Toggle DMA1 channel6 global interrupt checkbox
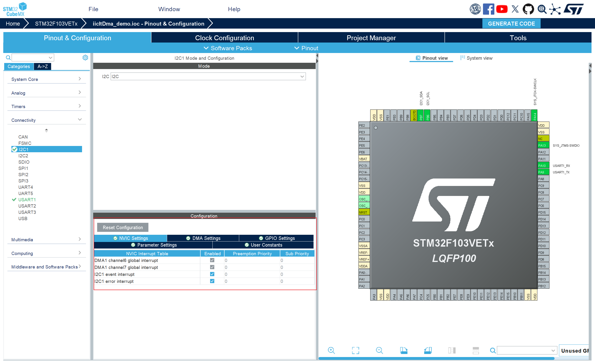595x364 pixels. pyautogui.click(x=212, y=260)
